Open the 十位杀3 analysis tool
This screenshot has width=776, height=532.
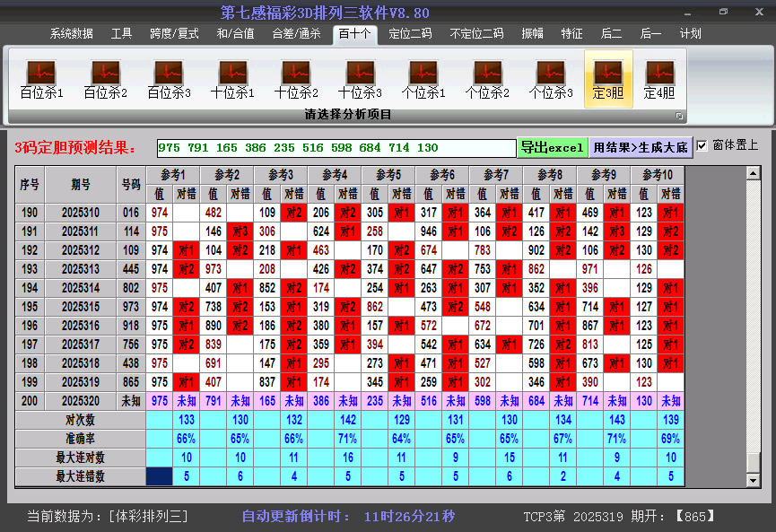(x=360, y=76)
